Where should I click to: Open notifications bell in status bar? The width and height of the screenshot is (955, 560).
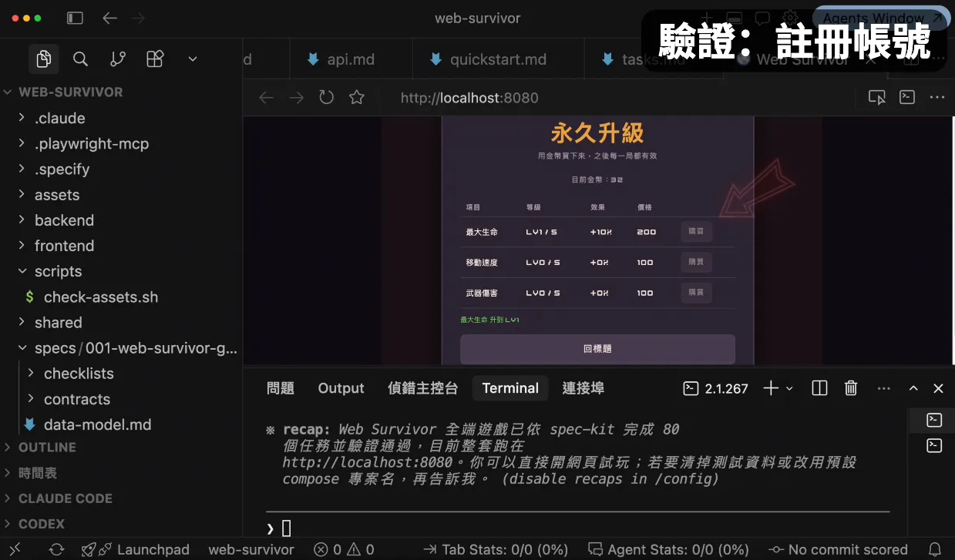(937, 549)
